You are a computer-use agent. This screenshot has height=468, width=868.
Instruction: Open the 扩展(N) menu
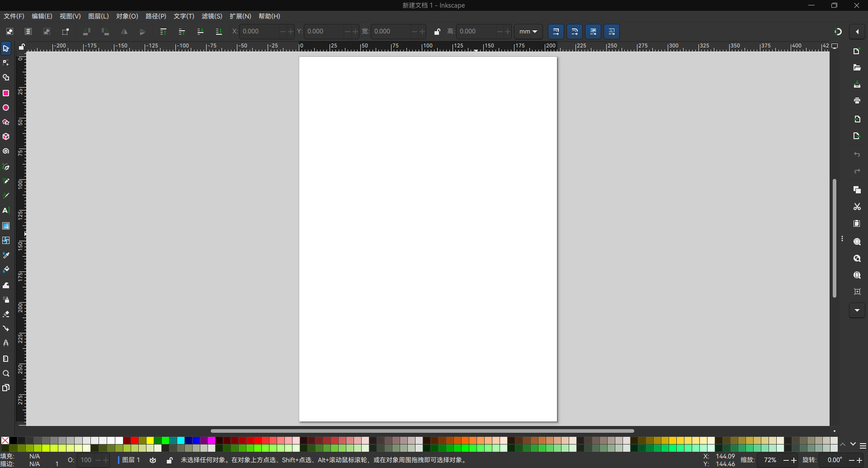pyautogui.click(x=241, y=16)
